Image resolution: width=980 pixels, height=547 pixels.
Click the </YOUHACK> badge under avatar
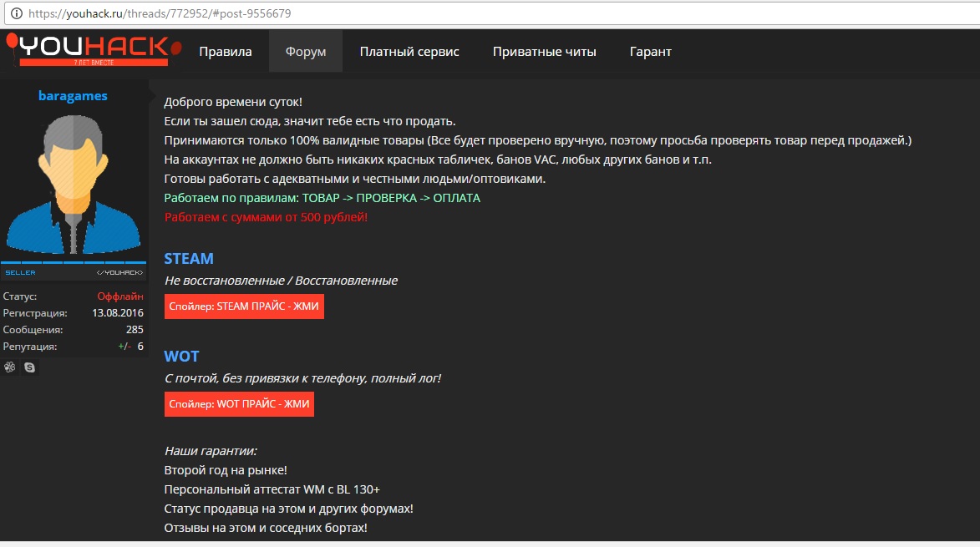coord(119,273)
